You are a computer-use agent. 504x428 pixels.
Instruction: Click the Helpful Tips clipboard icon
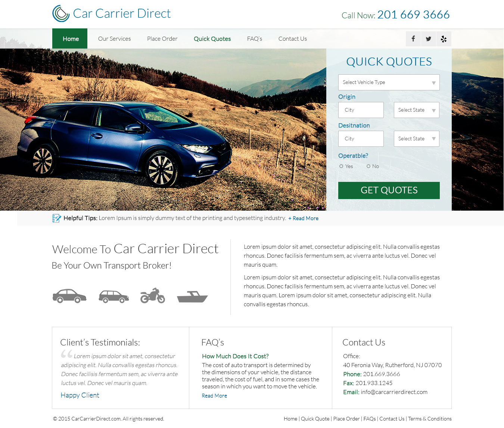point(57,218)
